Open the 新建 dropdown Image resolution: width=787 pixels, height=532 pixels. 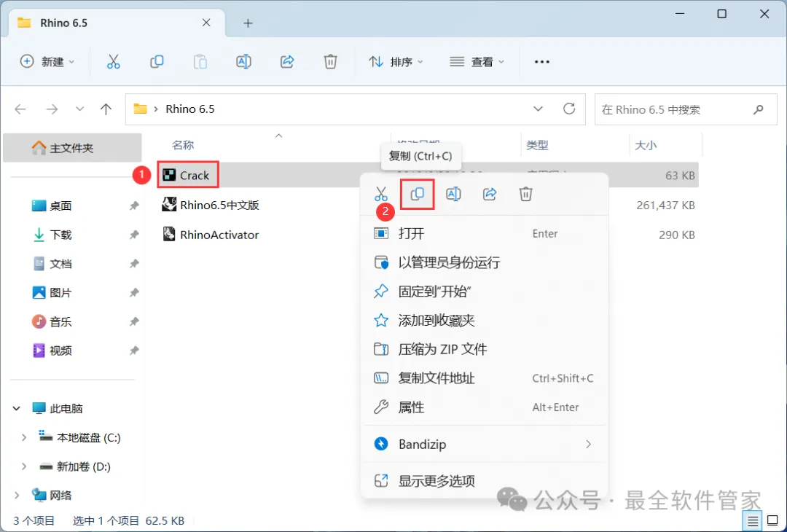[47, 62]
